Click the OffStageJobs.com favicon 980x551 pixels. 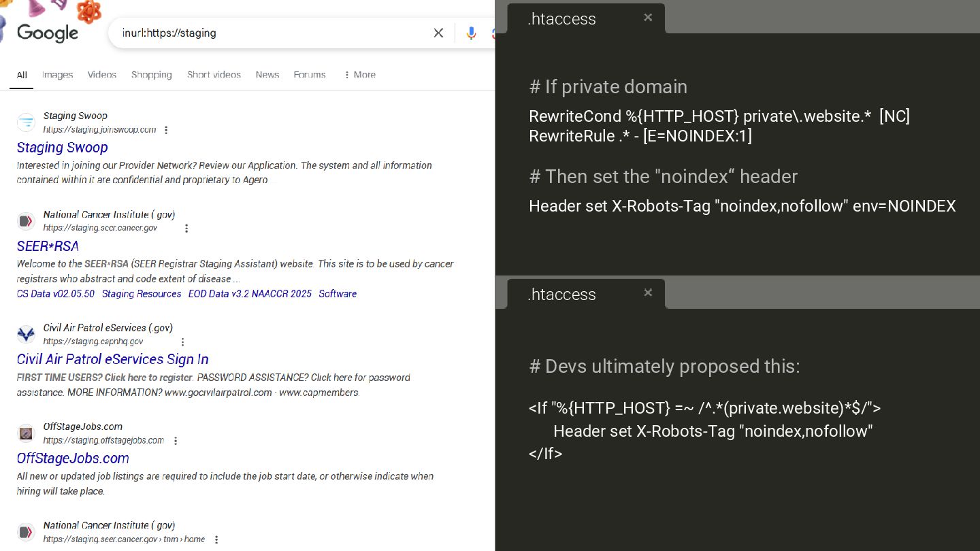26,433
